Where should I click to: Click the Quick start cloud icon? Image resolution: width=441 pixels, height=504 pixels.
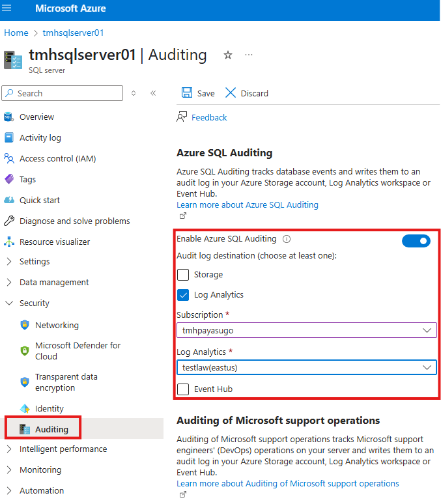[9, 200]
